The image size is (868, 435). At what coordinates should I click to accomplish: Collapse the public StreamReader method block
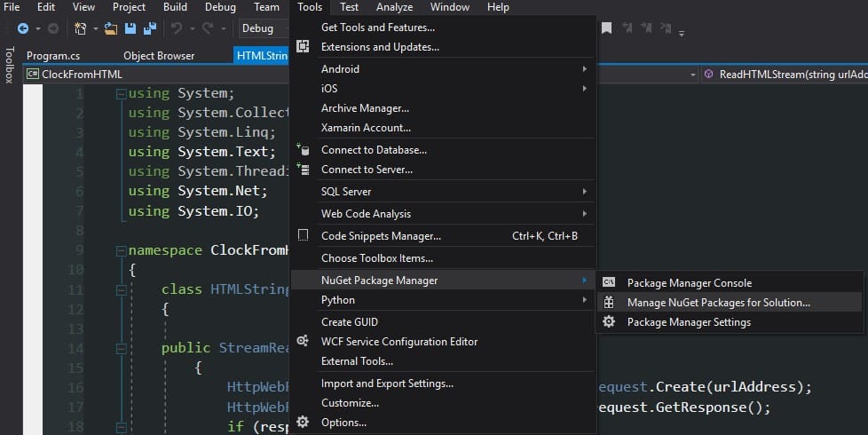pyautogui.click(x=122, y=349)
